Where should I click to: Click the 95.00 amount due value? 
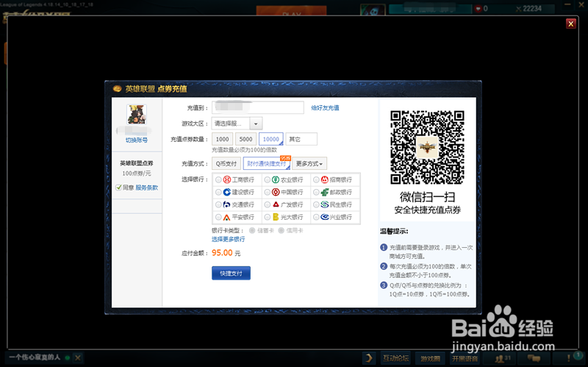[222, 253]
